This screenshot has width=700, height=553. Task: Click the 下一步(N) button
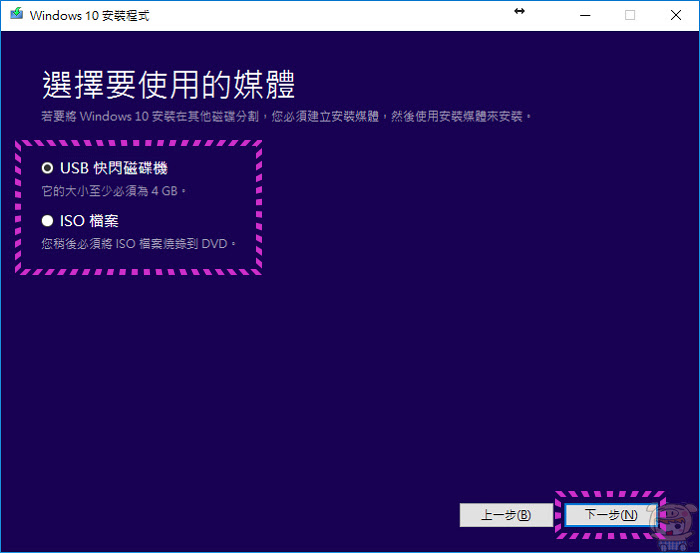[611, 515]
